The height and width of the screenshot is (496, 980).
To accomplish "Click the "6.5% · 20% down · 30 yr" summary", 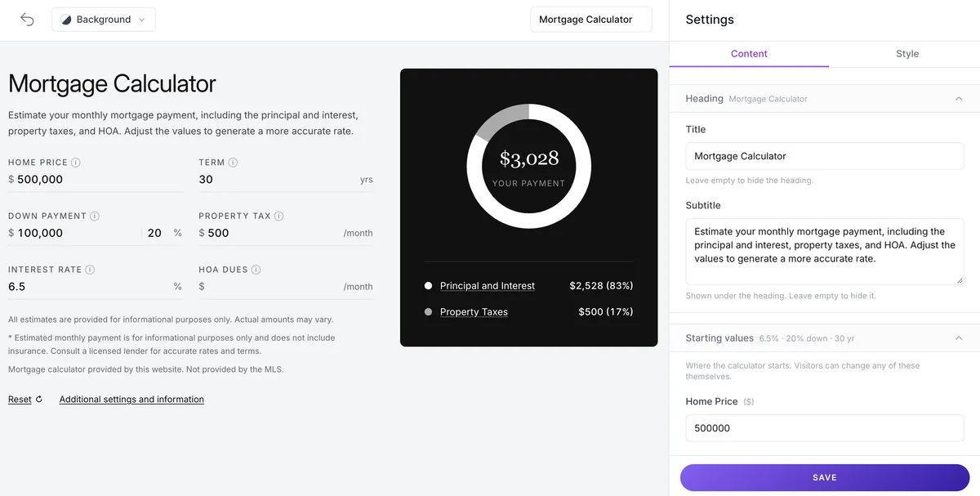I will click(807, 338).
